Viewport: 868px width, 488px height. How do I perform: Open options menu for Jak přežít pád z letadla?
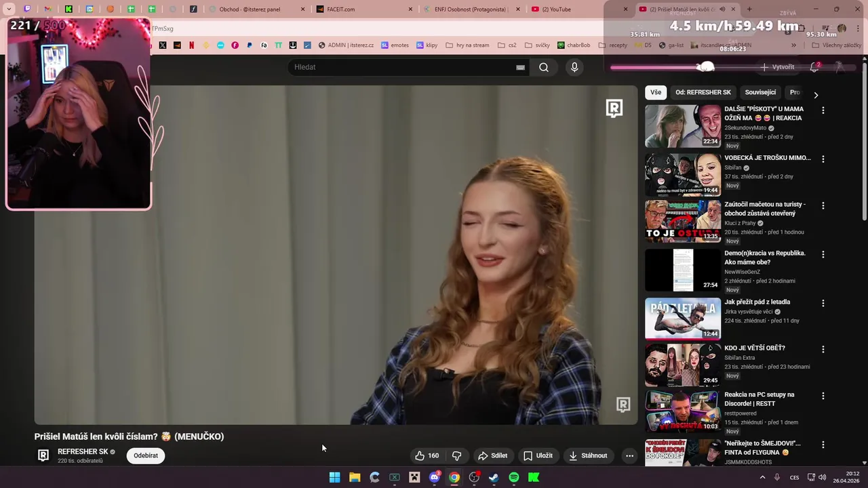click(823, 303)
